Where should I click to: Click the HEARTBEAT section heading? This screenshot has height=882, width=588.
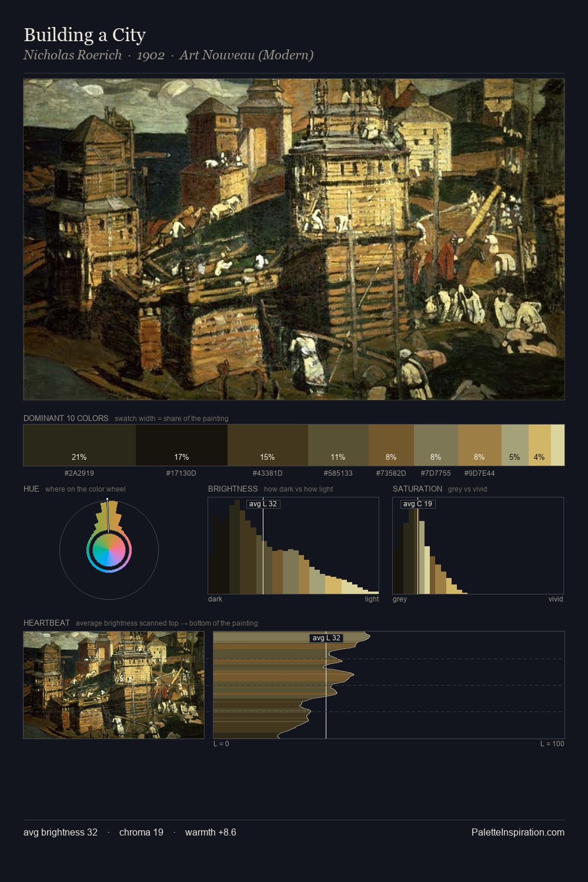(x=46, y=623)
